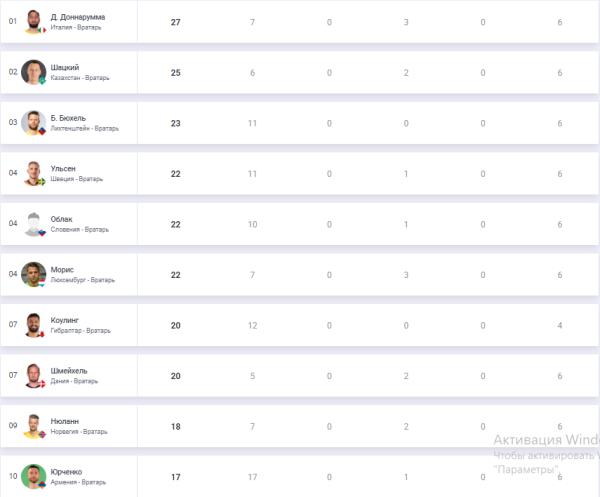Open Шацкий's profile picture
This screenshot has height=497, width=600.
[34, 72]
